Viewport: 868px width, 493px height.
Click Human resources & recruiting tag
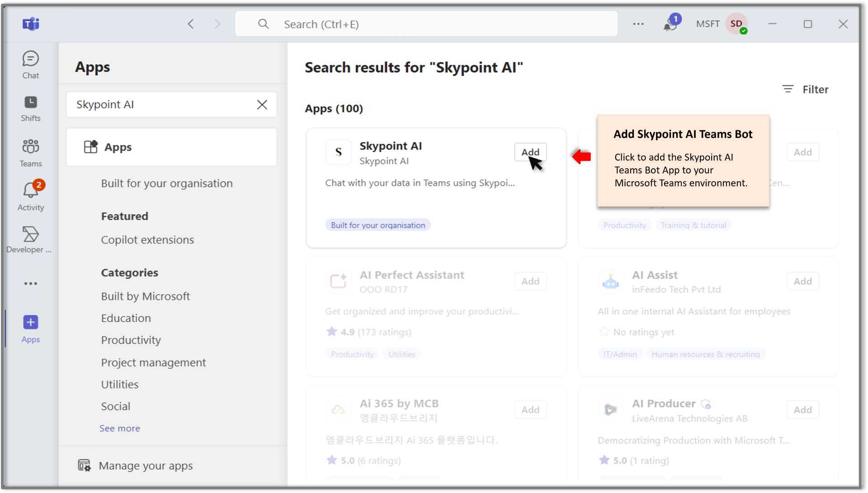click(x=705, y=354)
